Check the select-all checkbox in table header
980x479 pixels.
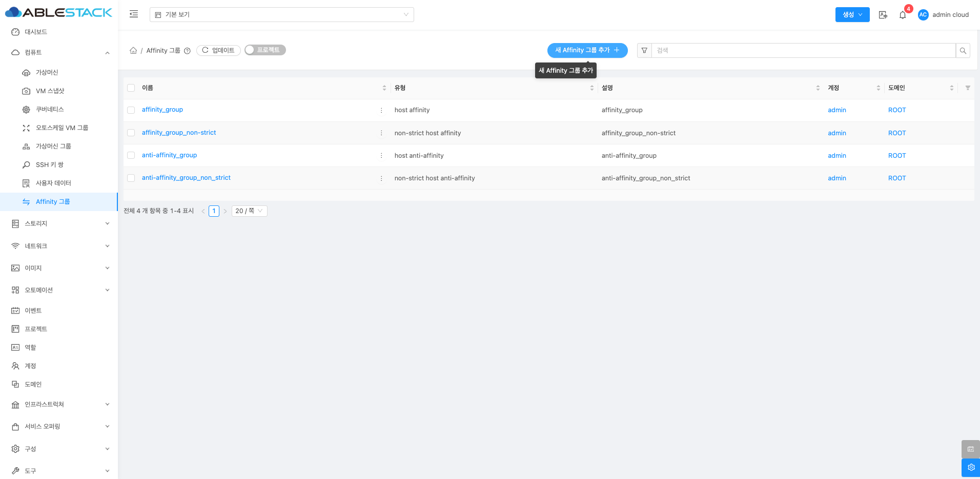pyautogui.click(x=131, y=88)
